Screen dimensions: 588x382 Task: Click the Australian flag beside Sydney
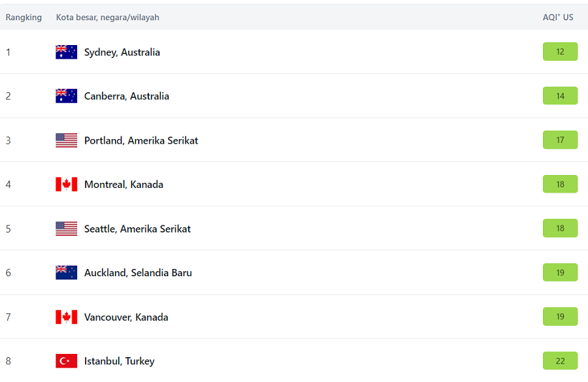coord(67,52)
